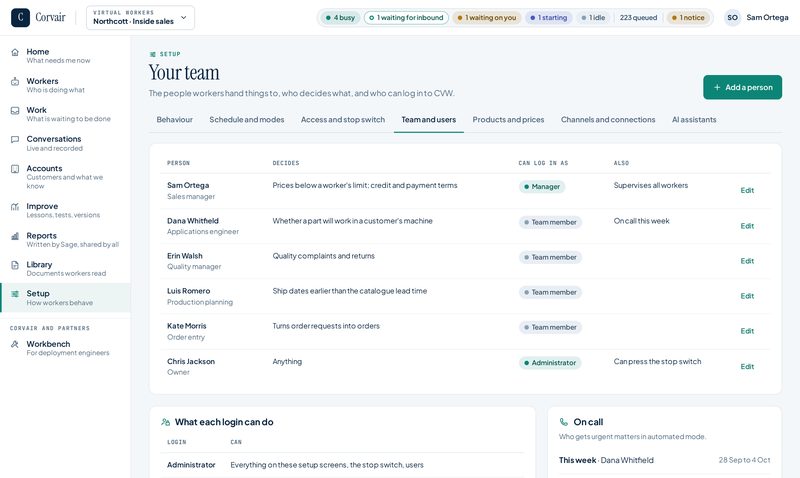The height and width of the screenshot is (478, 800).
Task: Open the Reports menu item label
Action: click(x=41, y=236)
